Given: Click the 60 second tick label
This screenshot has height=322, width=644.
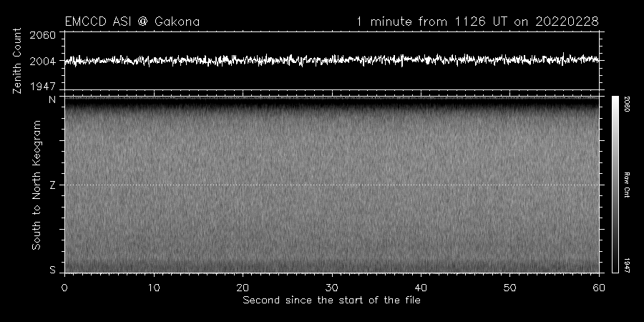Looking at the screenshot, I should (599, 288).
